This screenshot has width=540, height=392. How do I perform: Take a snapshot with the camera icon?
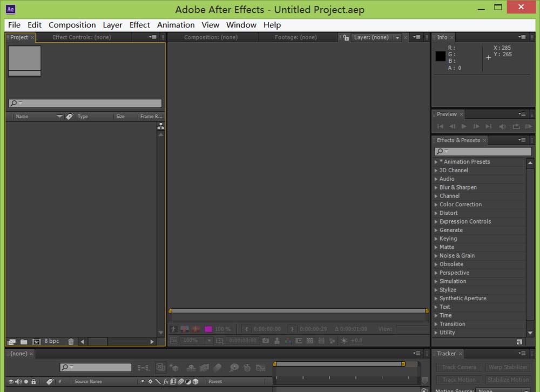pos(266,341)
